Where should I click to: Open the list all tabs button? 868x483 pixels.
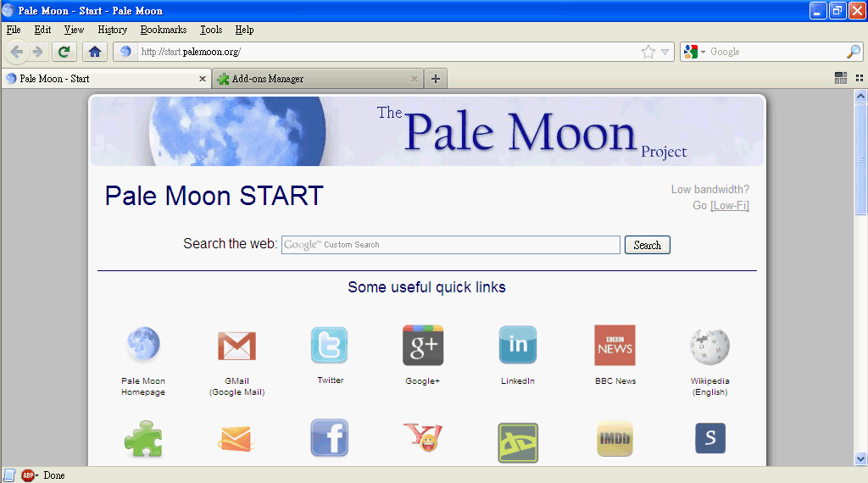pyautogui.click(x=860, y=78)
